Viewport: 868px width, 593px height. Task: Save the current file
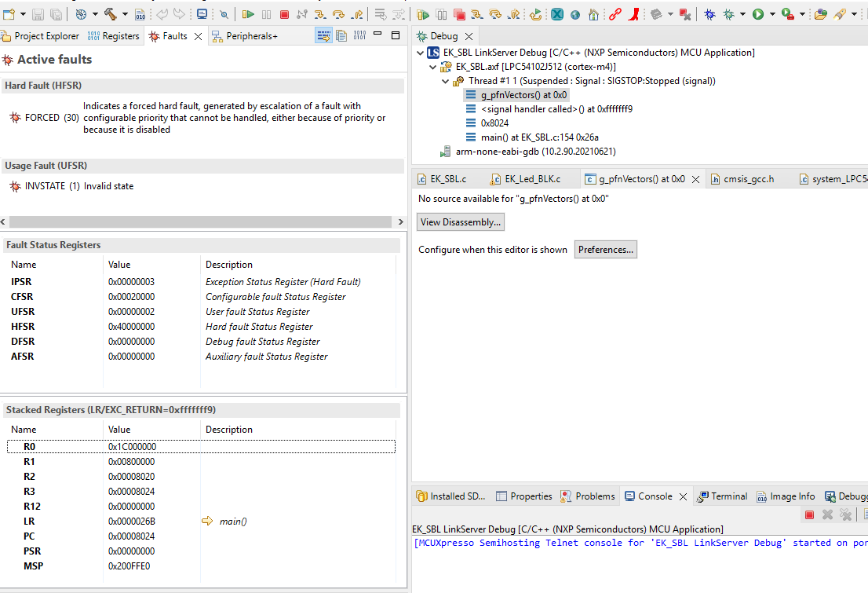(x=38, y=13)
